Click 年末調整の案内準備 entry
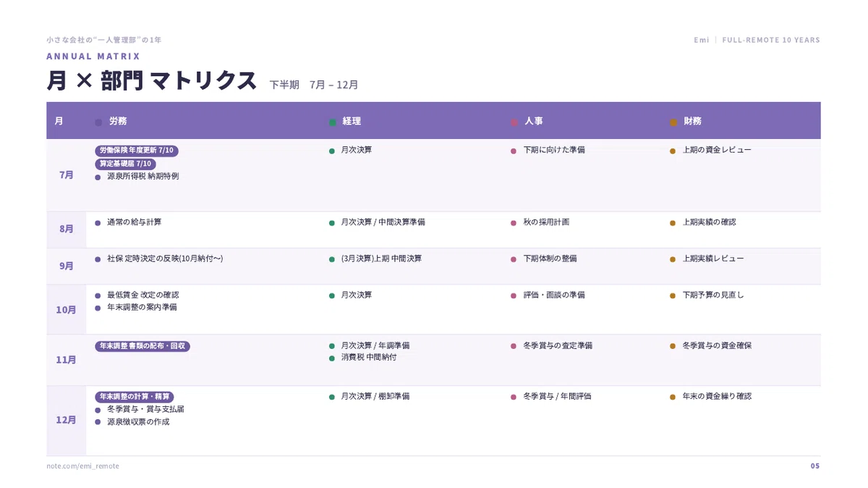This screenshot has height=488, width=868. [x=142, y=308]
